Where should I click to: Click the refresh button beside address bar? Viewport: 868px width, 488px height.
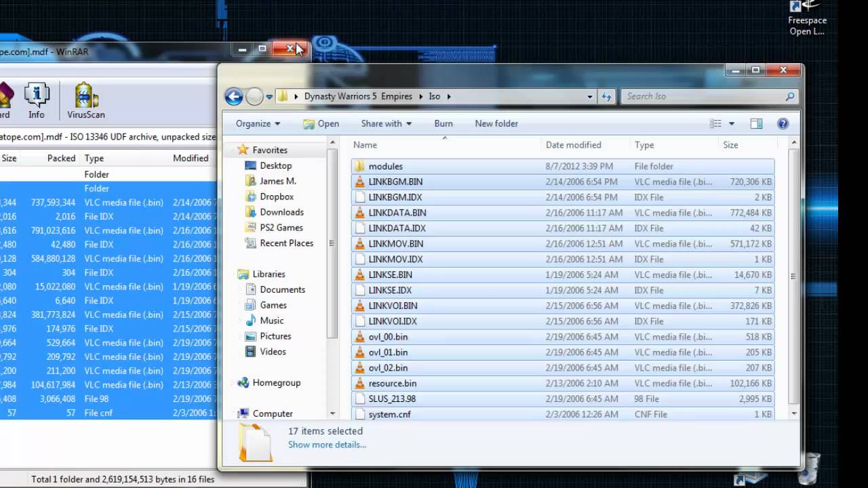[x=606, y=96]
